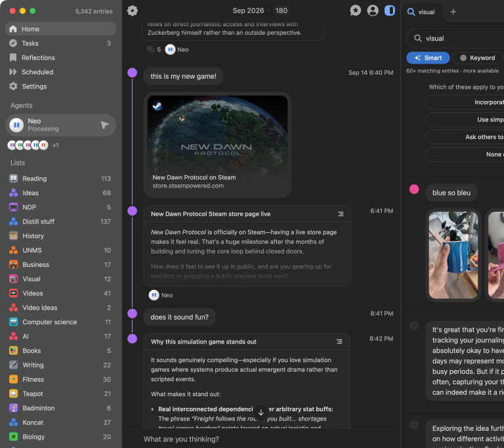Add a new tab with plus icon
This screenshot has width=504, height=448.
coord(453,12)
